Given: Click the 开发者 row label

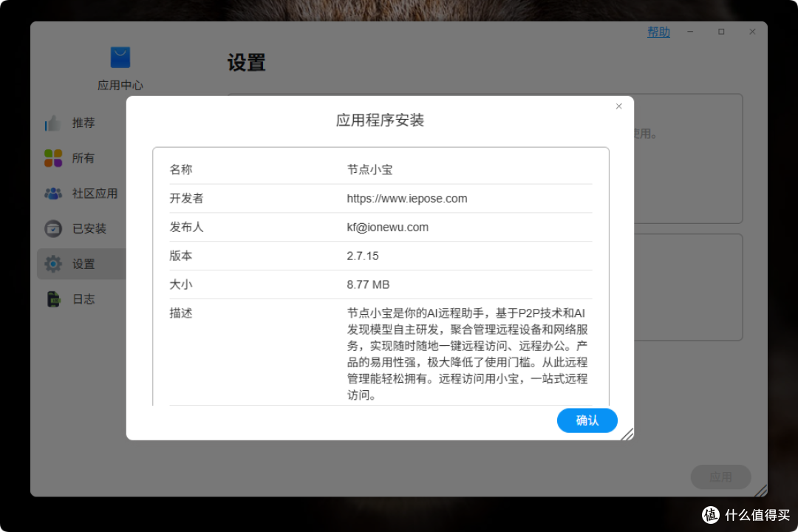Looking at the screenshot, I should tap(186, 199).
